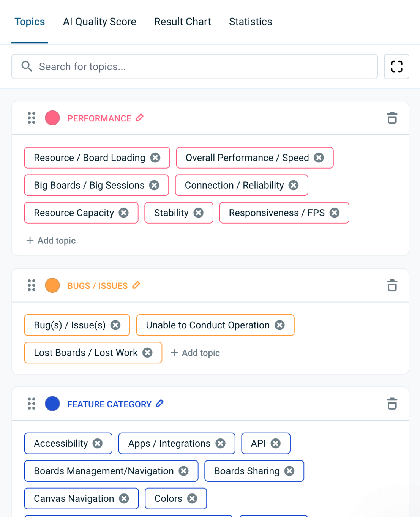Screen dimensions: 420x517
Task: Edit the PERFORMANCE category name pencil icon
Action: 140,118
